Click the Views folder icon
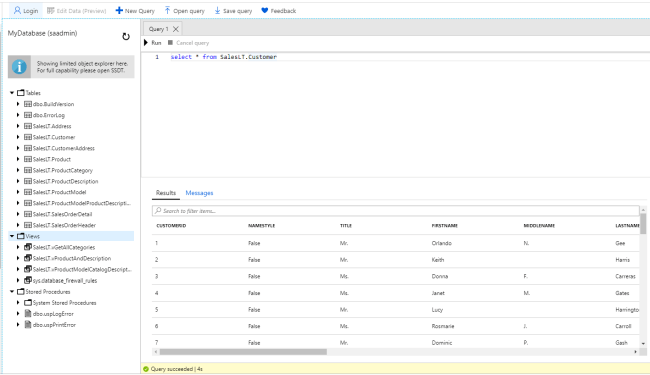The image size is (650, 375). (21, 236)
